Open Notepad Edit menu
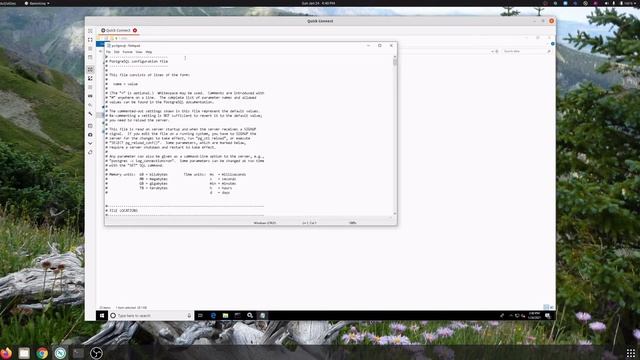640x360 pixels. tap(117, 52)
